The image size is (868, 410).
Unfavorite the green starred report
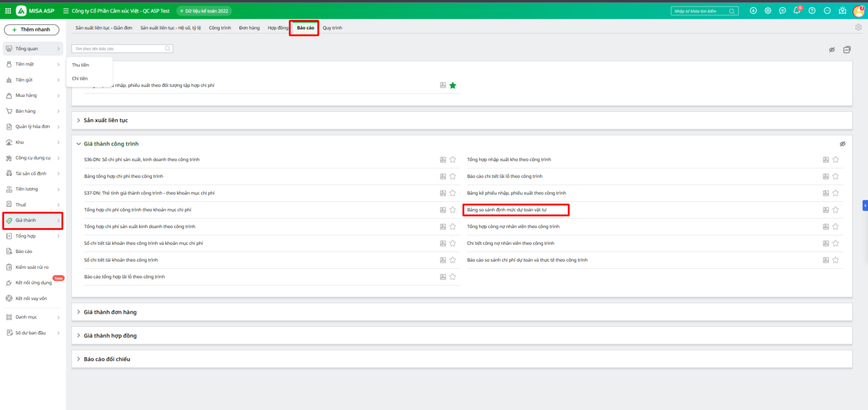452,85
